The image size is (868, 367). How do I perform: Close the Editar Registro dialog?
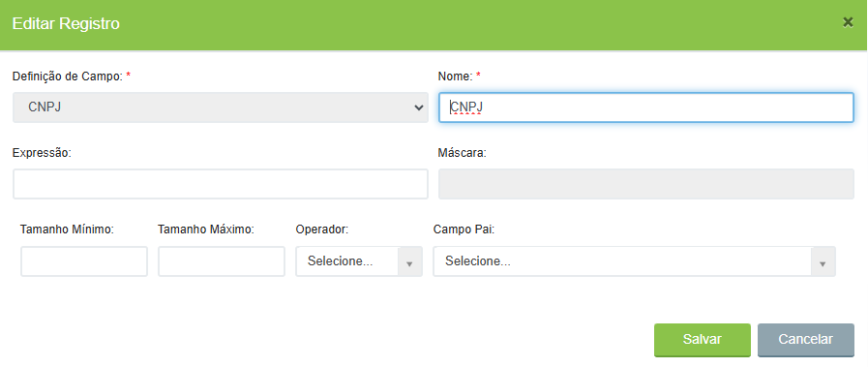pyautogui.click(x=848, y=22)
